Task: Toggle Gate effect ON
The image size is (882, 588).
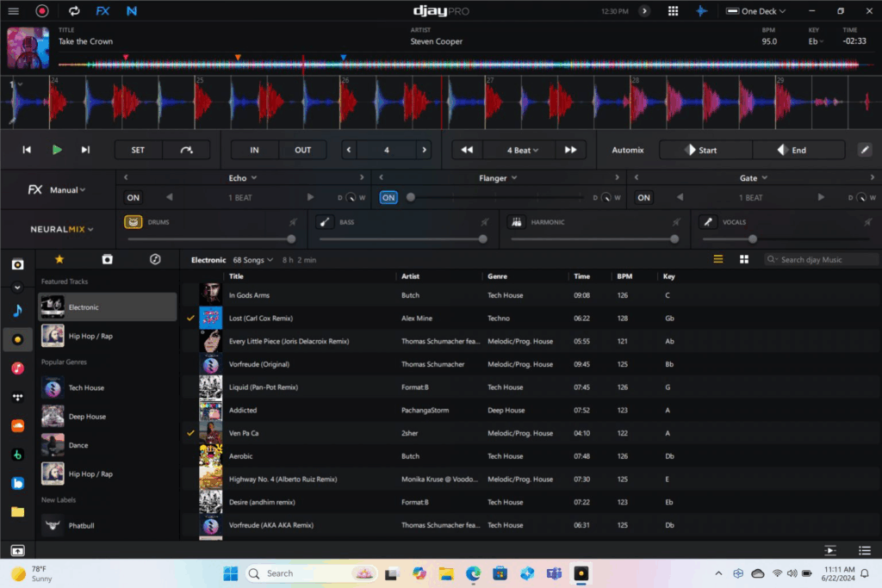Action: [644, 197]
